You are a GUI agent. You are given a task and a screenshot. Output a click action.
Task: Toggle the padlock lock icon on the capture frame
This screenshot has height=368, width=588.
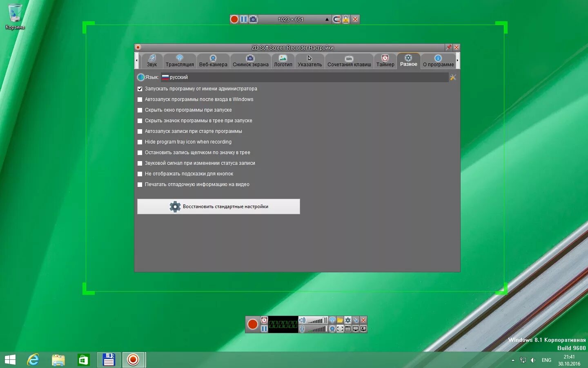[346, 19]
